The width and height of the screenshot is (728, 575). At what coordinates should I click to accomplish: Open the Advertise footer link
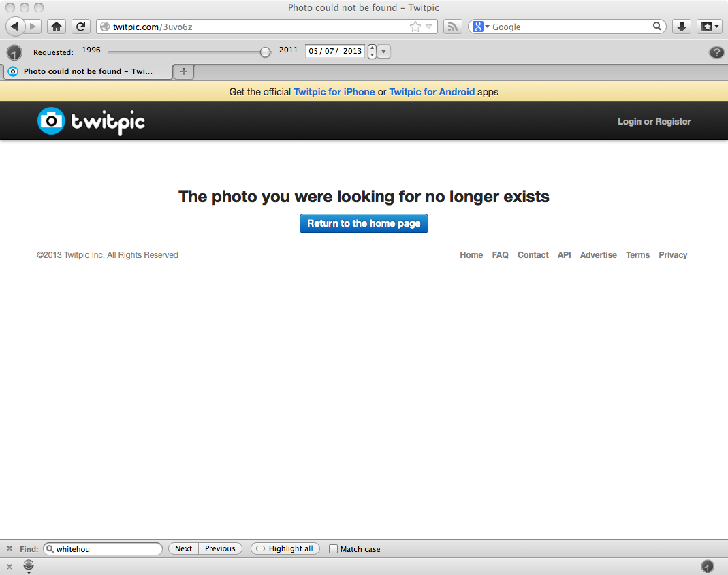pos(598,255)
